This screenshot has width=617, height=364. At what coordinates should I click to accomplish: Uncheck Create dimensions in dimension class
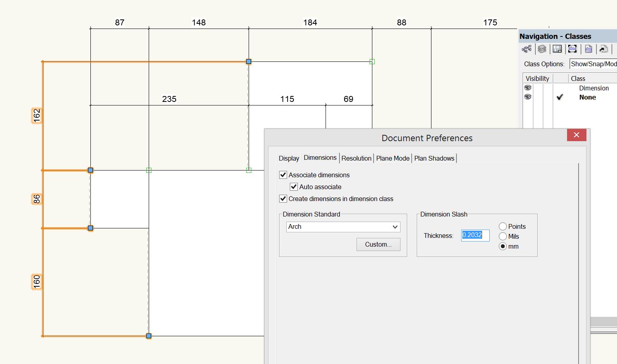coord(283,199)
